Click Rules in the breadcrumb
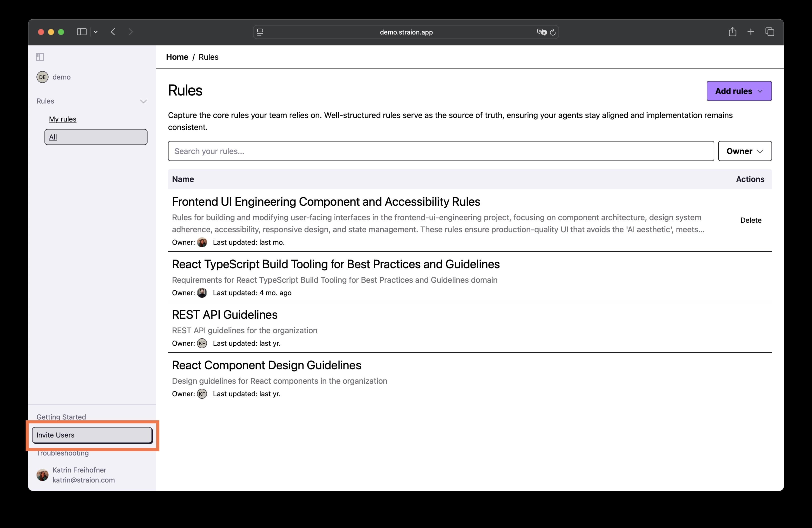This screenshot has height=528, width=812. pos(208,57)
